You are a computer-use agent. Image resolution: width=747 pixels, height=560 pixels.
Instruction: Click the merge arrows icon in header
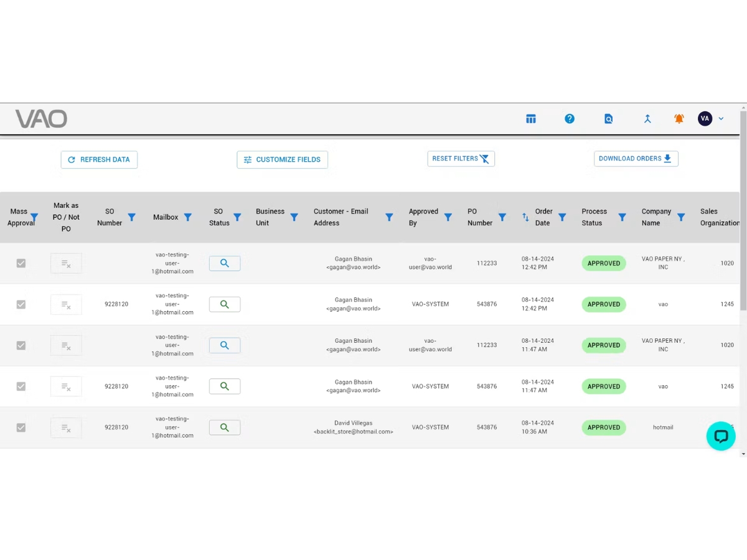(647, 119)
